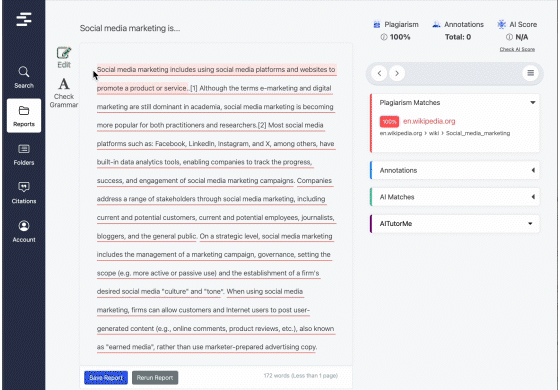Go to the Citations section
560x390 pixels.
coord(24,193)
